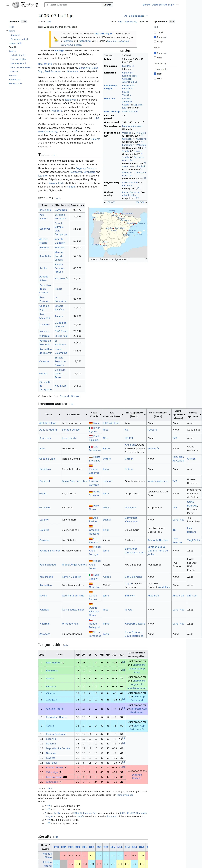This screenshot has height=868, width=202.
Task: Choose the Dark color mode
Action: tap(155, 78)
